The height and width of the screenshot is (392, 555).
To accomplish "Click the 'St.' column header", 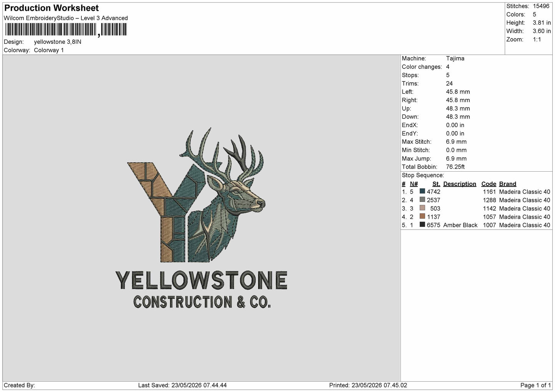I will (x=436, y=184).
